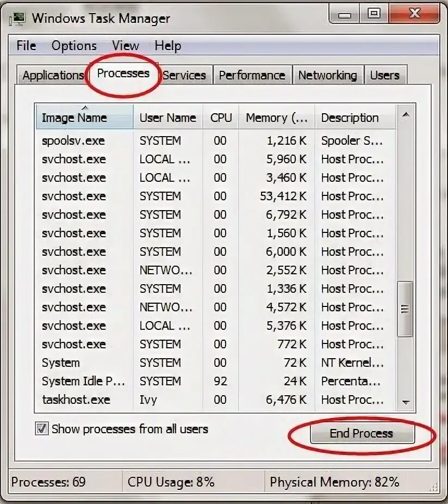Open the Help menu
This screenshot has height=504, width=448.
tap(168, 46)
